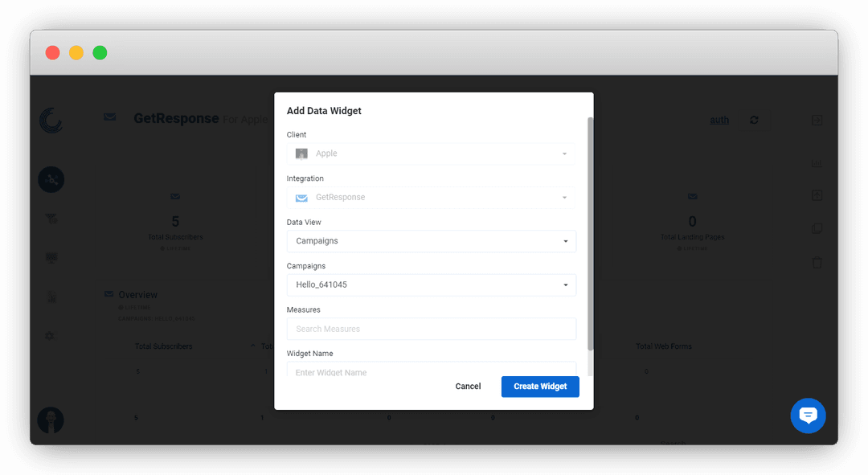Click the auth link in the header

tap(719, 120)
